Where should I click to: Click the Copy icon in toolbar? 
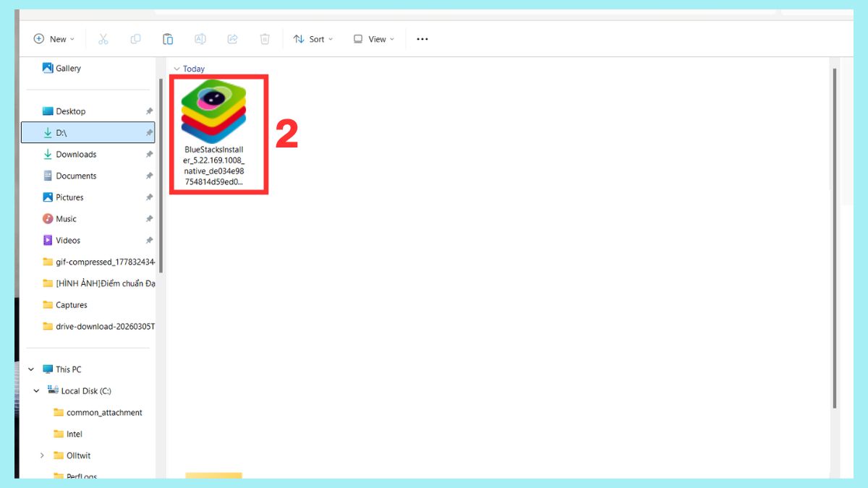(135, 39)
